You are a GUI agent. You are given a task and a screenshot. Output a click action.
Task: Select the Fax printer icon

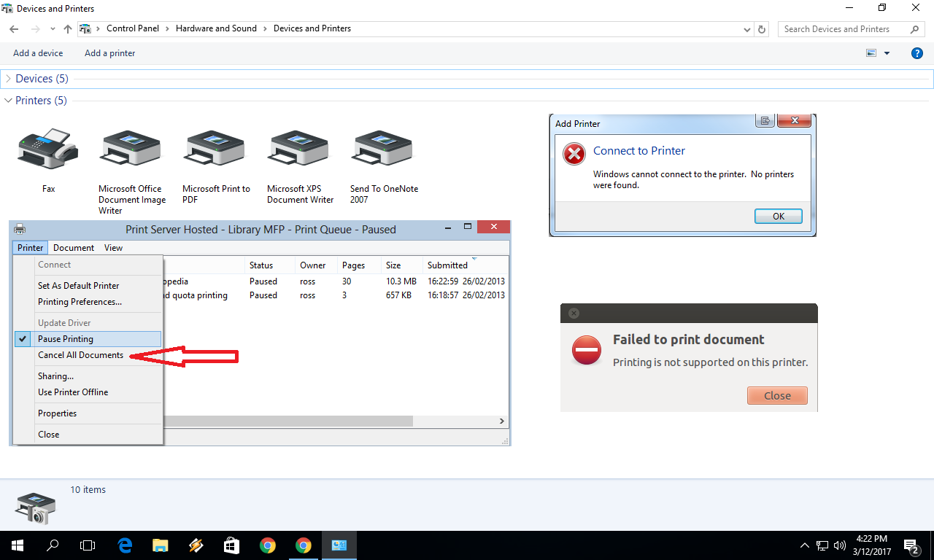pyautogui.click(x=48, y=148)
